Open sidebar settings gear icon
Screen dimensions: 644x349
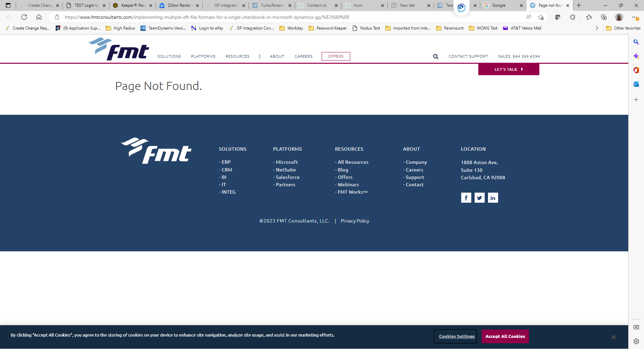tap(636, 341)
